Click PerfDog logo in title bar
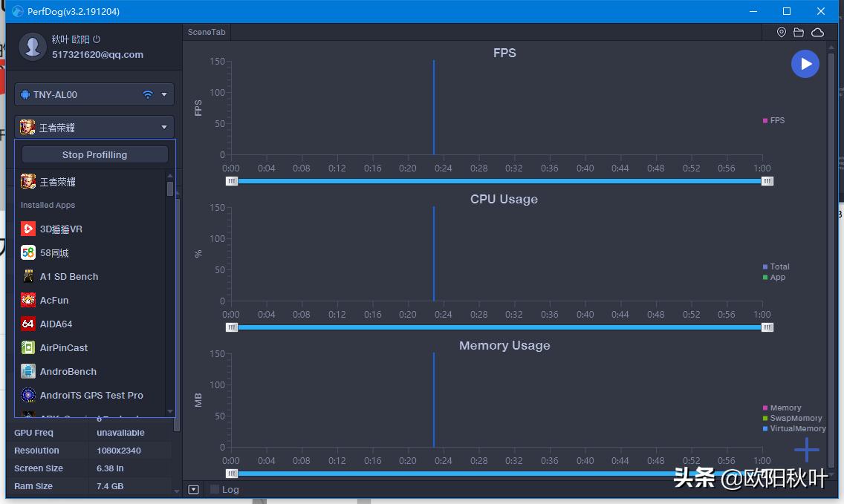This screenshot has width=844, height=504. pyautogui.click(x=17, y=11)
